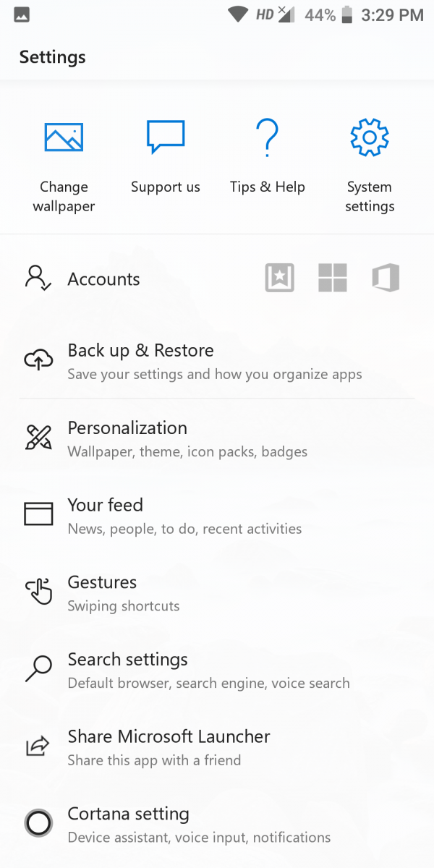Select the Personalization pen and ruler icon
This screenshot has width=434, height=868.
coord(38,437)
